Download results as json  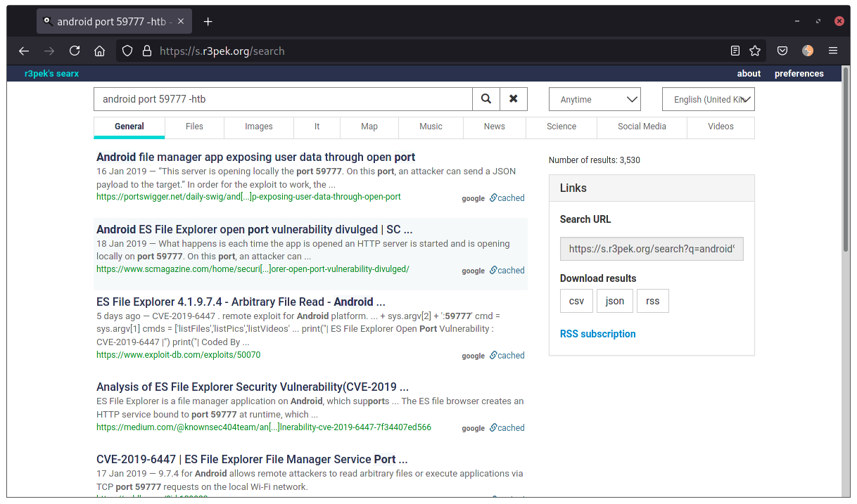[x=614, y=300]
